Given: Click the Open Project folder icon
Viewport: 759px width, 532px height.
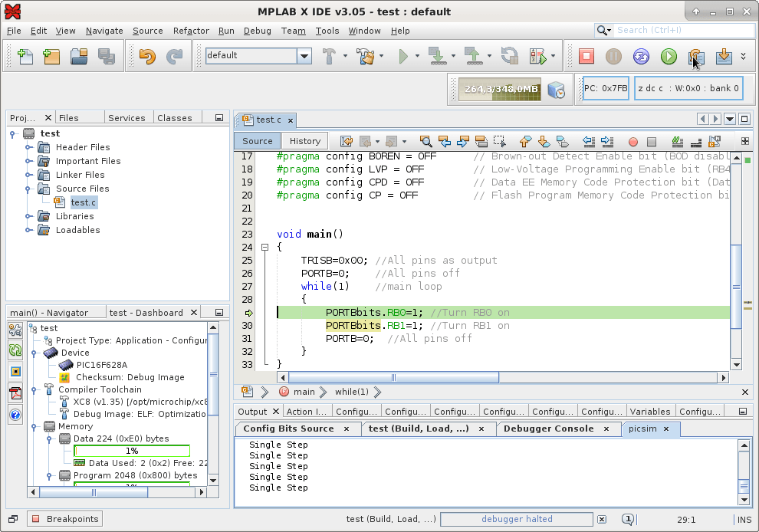Looking at the screenshot, I should coord(79,56).
